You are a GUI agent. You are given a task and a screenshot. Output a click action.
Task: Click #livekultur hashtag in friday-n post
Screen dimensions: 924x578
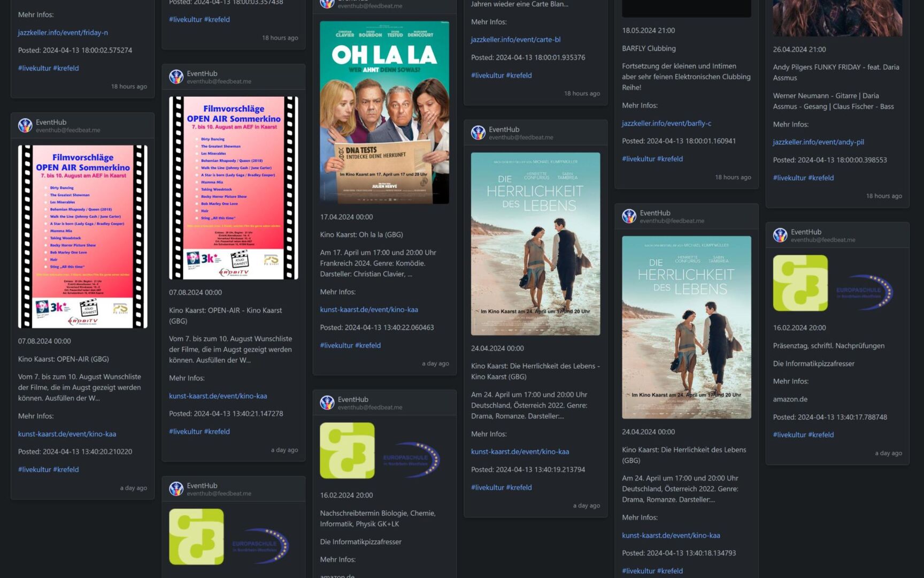(35, 68)
